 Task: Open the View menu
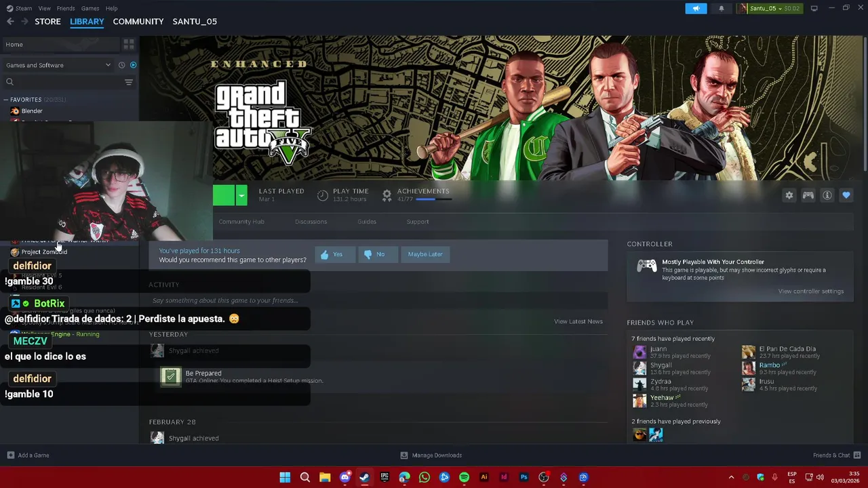44,8
